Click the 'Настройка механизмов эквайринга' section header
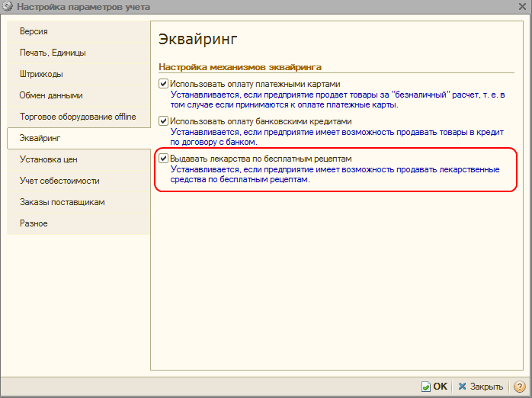532x398 pixels. tap(239, 67)
